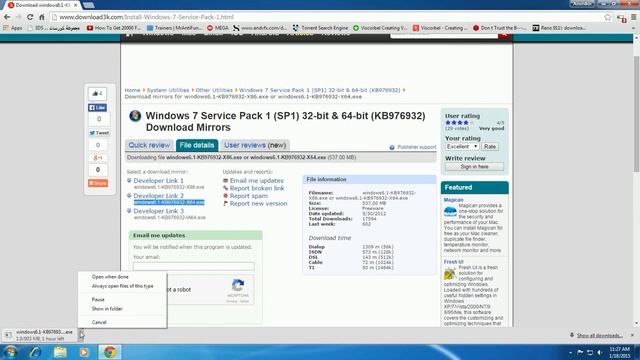Switch to the Quick review tab
The height and width of the screenshot is (360, 640).
149,145
